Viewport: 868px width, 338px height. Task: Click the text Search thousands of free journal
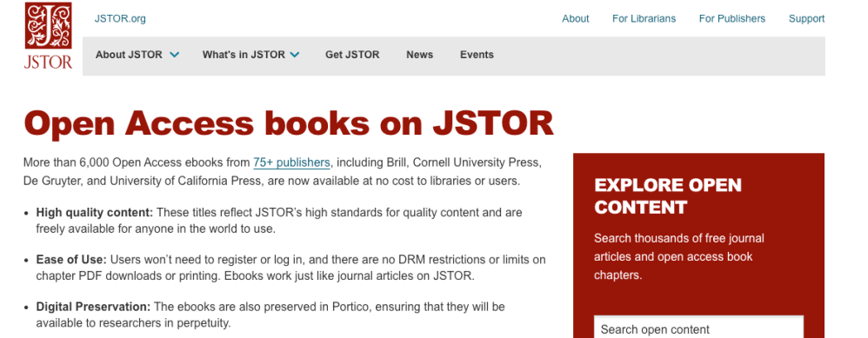coord(679,238)
